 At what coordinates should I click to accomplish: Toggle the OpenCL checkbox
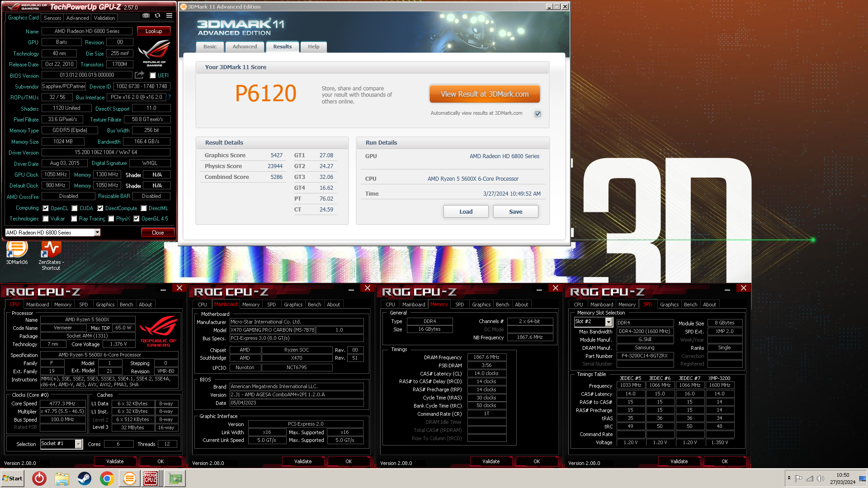(x=45, y=208)
